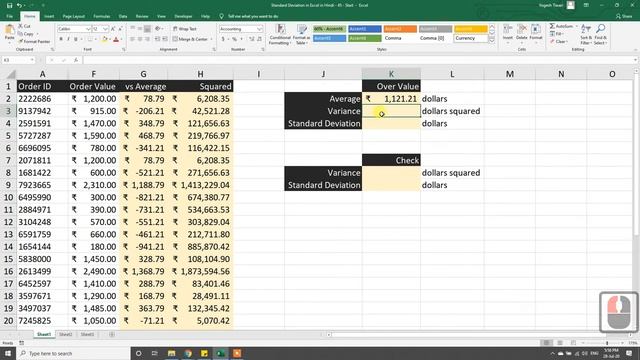This screenshot has height=360, width=640.
Task: Open the Font size combo box
Action: (100, 29)
